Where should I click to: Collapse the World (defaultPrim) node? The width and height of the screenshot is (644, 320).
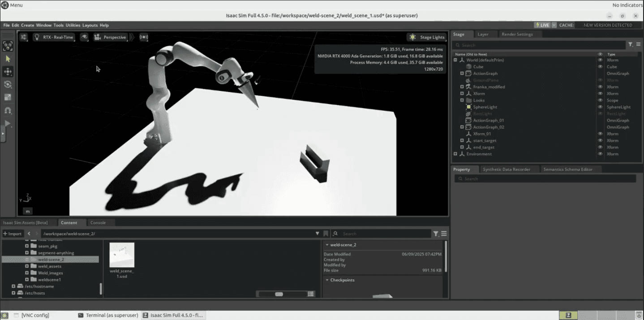[455, 60]
